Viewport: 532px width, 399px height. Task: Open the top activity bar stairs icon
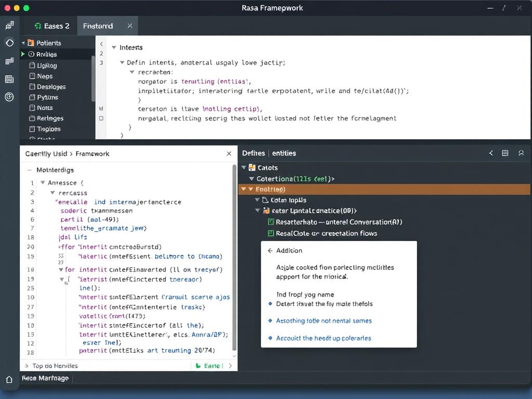[9, 25]
